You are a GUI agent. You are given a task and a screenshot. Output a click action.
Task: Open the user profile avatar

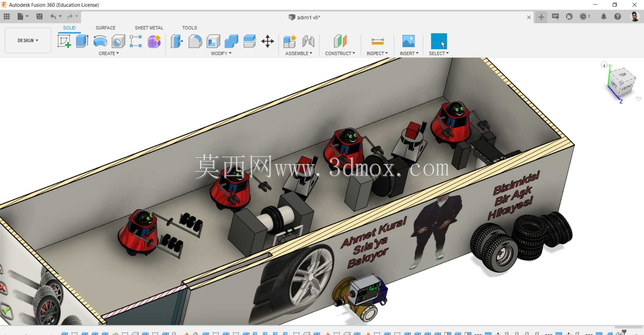click(x=635, y=16)
